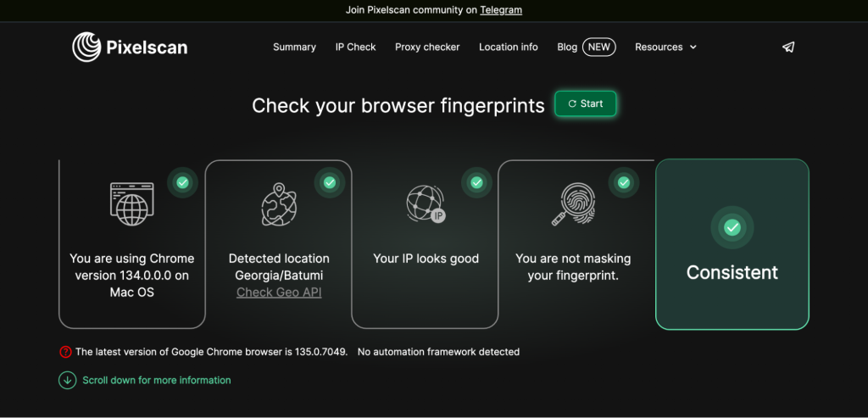Open Location info page
868x418 pixels.
tap(509, 47)
